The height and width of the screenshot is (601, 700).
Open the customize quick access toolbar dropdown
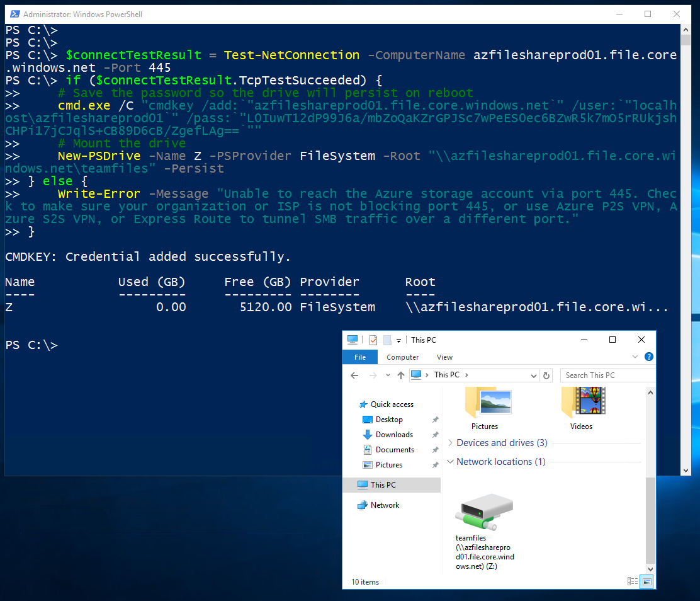(x=398, y=340)
